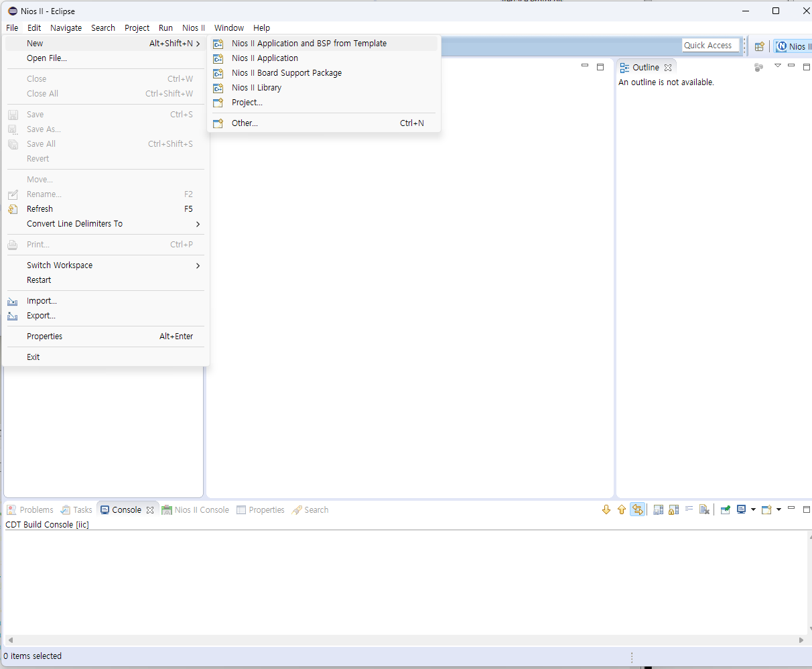Click the Next Error down arrow icon

tap(606, 510)
